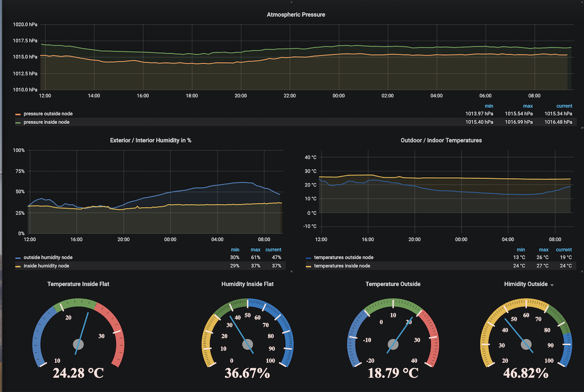The image size is (584, 392).
Task: Click the 18.79 °C gauge value
Action: click(x=393, y=373)
